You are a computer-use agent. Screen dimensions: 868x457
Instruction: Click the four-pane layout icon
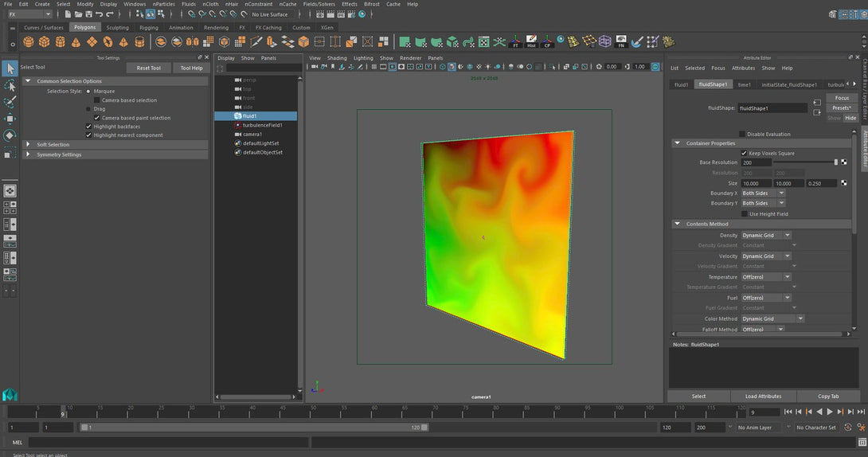point(10,208)
